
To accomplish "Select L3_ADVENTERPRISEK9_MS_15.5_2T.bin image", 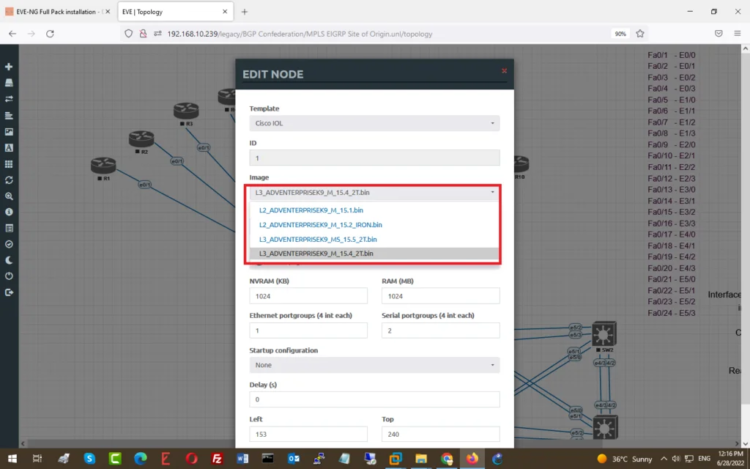I will click(x=318, y=240).
